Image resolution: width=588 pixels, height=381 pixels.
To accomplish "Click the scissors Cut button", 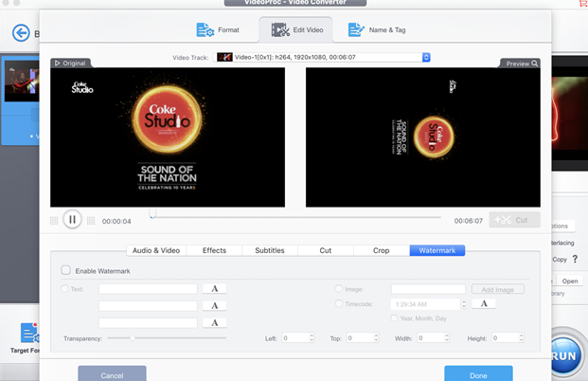I will click(514, 220).
